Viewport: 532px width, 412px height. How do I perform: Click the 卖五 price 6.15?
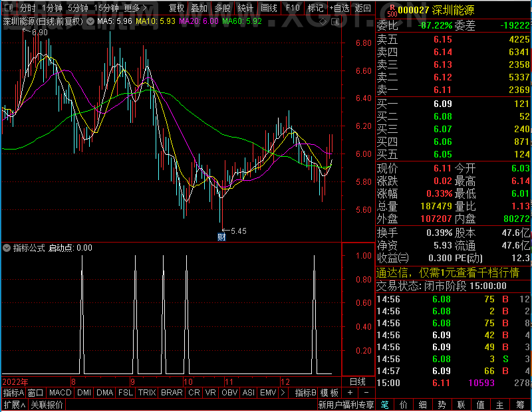coord(443,39)
